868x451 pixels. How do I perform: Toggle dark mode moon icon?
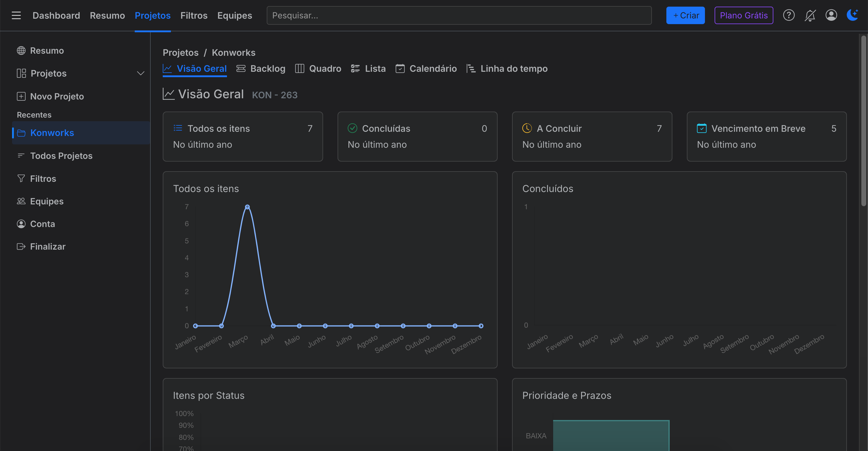852,15
